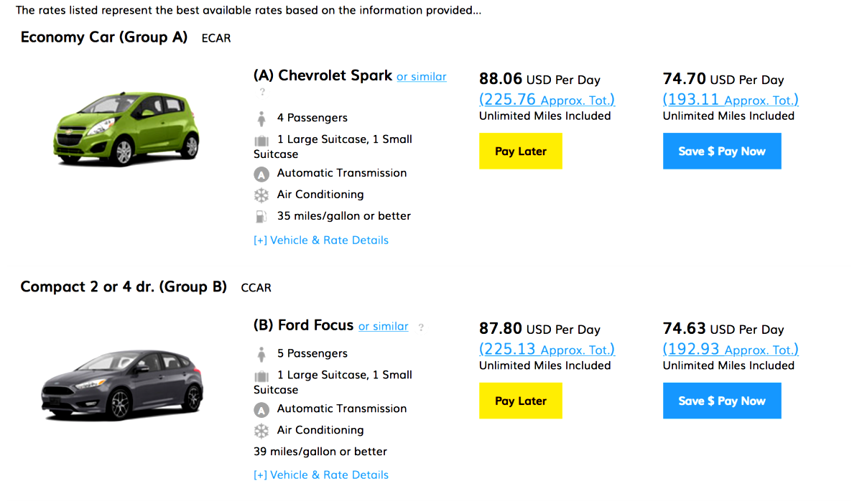Click the passenger icon for Chevrolet Spark

coord(261,117)
